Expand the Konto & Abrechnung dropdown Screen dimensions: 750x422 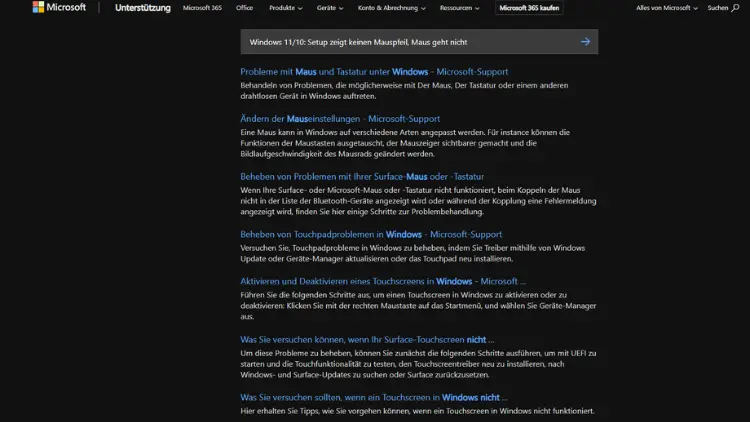pyautogui.click(x=391, y=8)
